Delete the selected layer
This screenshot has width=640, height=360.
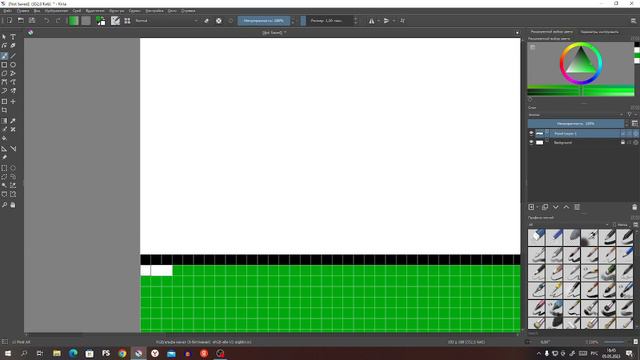click(635, 207)
